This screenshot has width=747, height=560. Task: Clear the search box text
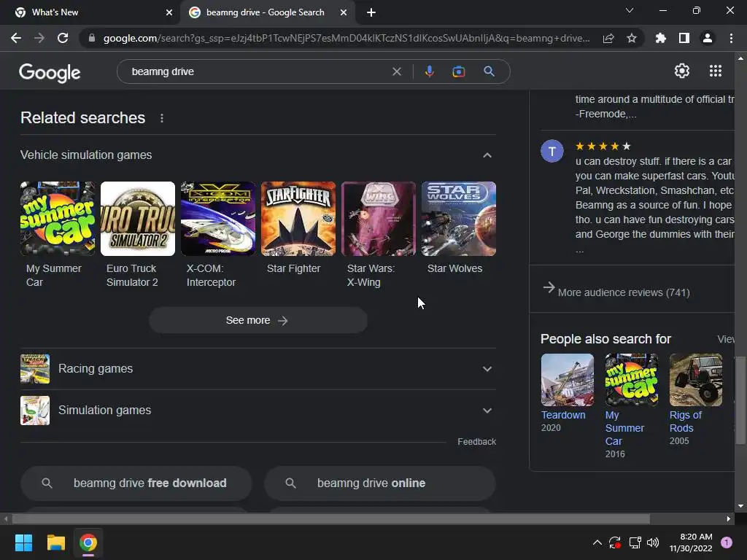pyautogui.click(x=396, y=71)
